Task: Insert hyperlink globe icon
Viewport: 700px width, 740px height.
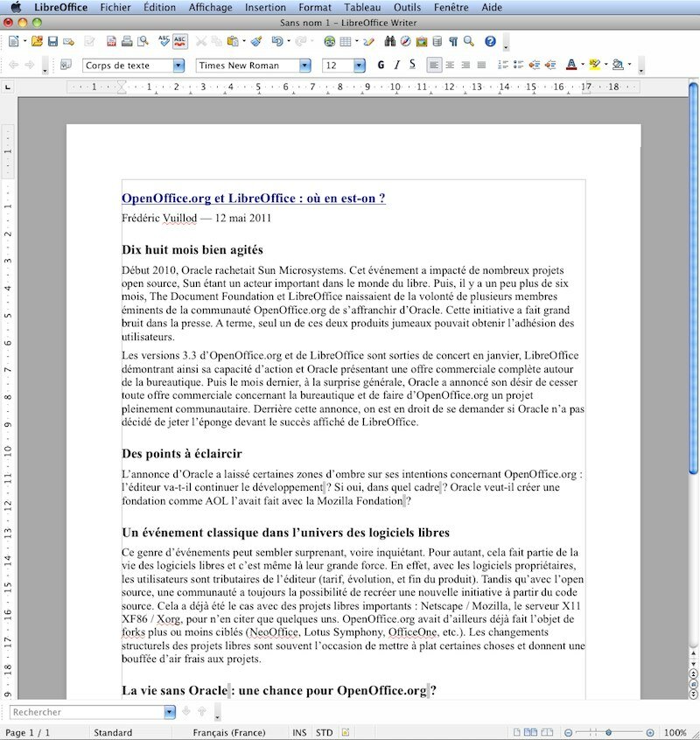Action: [x=330, y=41]
